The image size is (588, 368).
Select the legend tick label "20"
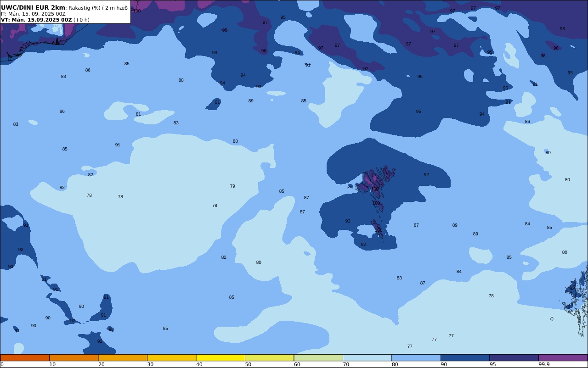[x=101, y=364]
